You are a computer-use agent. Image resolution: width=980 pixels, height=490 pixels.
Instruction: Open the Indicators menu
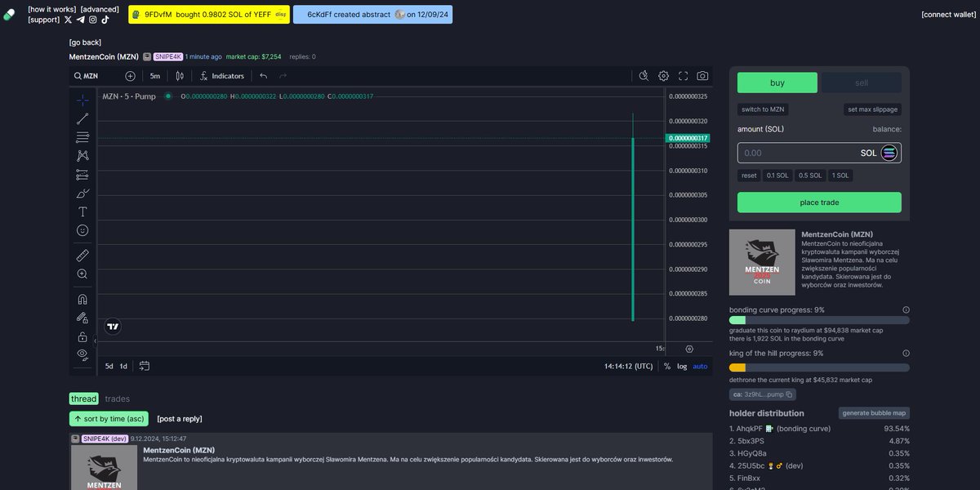221,76
